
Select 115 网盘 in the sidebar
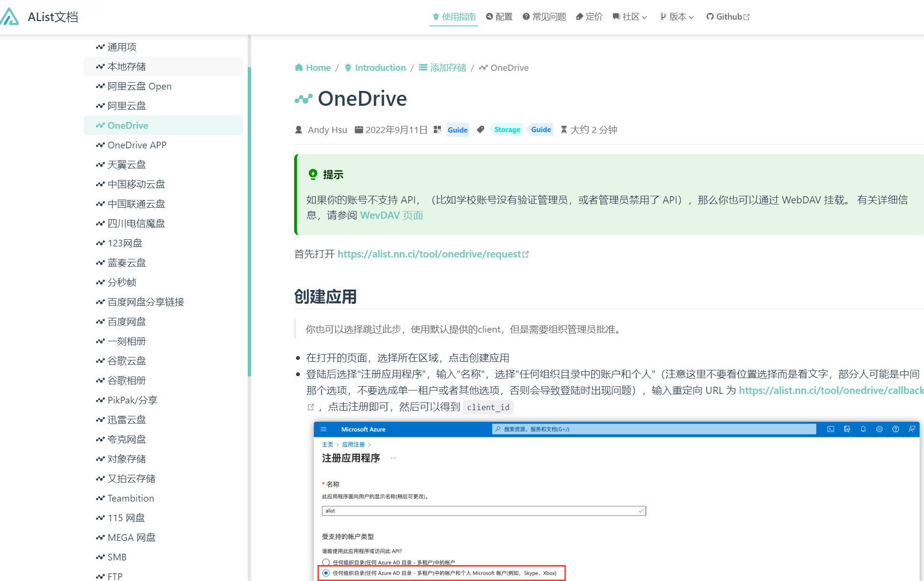pyautogui.click(x=163, y=518)
